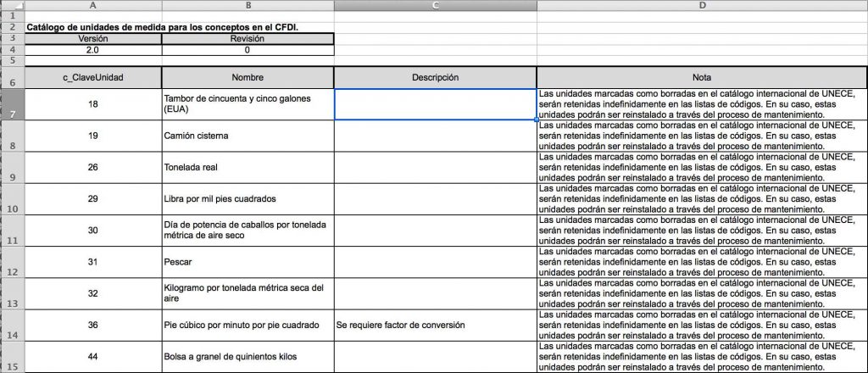Click the empty Descripción cell beside "Tonelada real"
This screenshot has width=868, height=373.
(435, 167)
